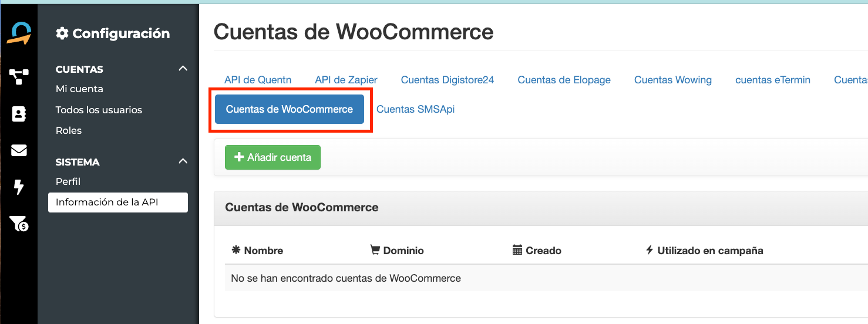This screenshot has height=324, width=868.
Task: Collapse the SISTEMA section chevron
Action: click(x=183, y=161)
